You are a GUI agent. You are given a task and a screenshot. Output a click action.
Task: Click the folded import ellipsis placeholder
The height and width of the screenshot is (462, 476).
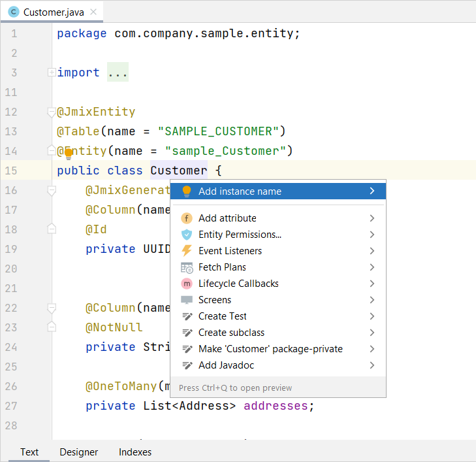click(118, 73)
